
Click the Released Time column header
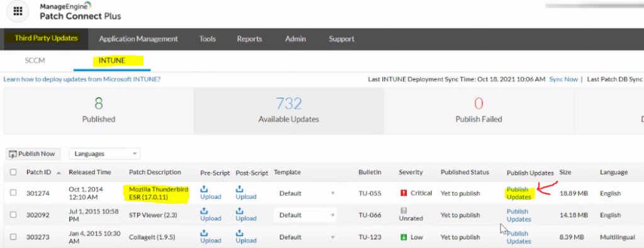point(89,172)
